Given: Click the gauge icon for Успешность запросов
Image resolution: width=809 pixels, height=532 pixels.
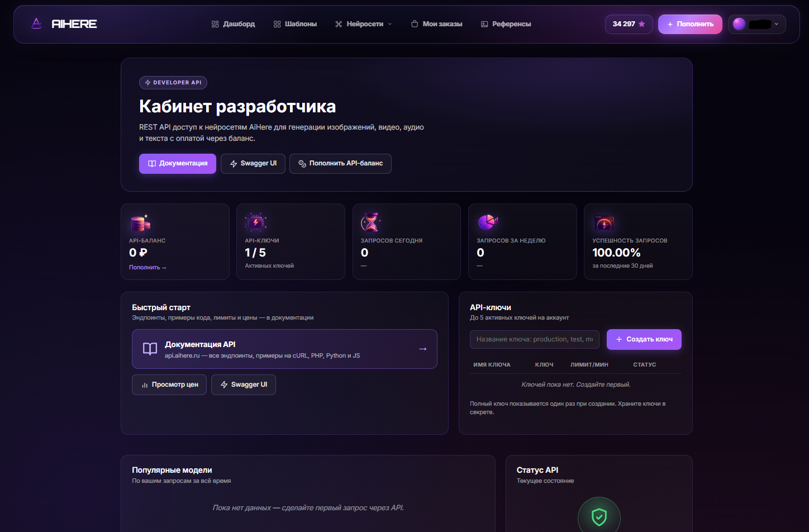Looking at the screenshot, I should [x=603, y=223].
